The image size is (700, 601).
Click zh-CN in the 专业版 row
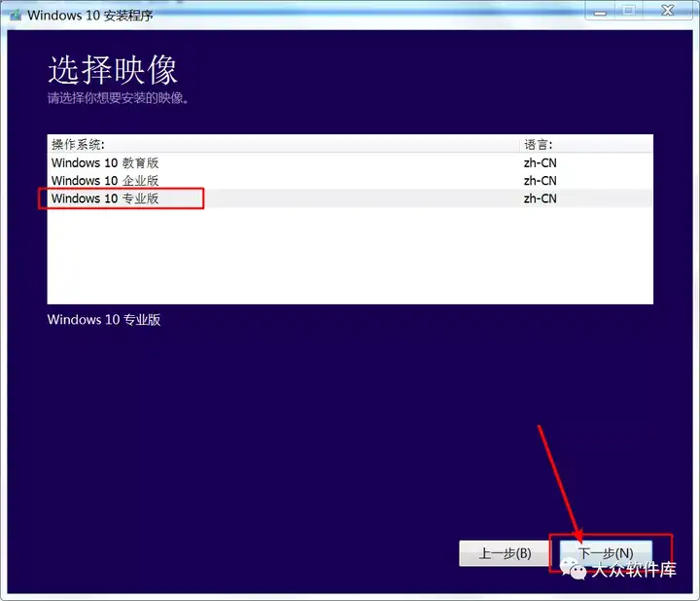(541, 198)
